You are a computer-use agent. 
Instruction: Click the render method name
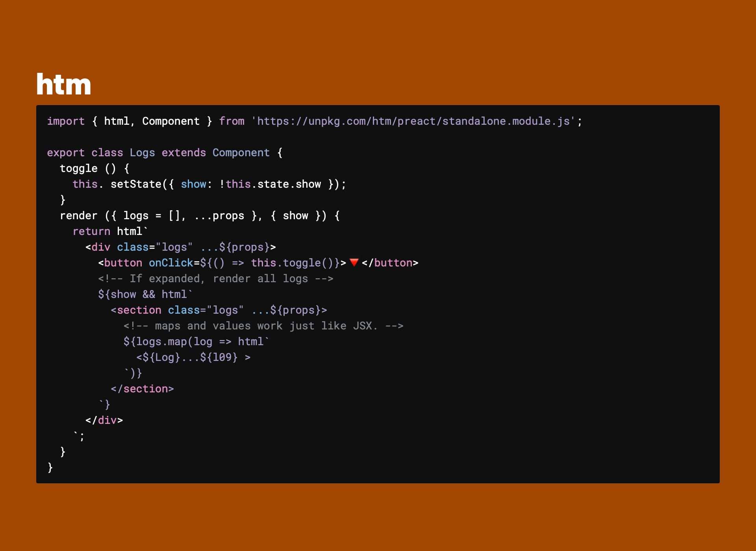click(x=78, y=216)
